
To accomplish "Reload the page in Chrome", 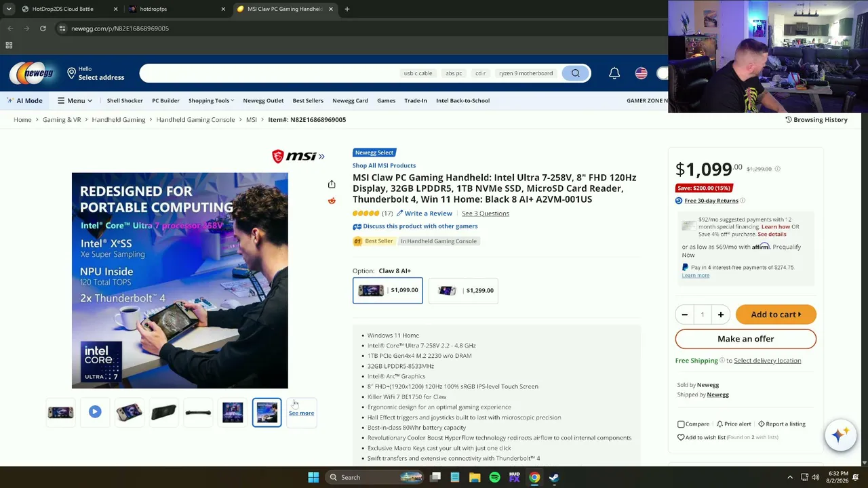I will tap(43, 28).
